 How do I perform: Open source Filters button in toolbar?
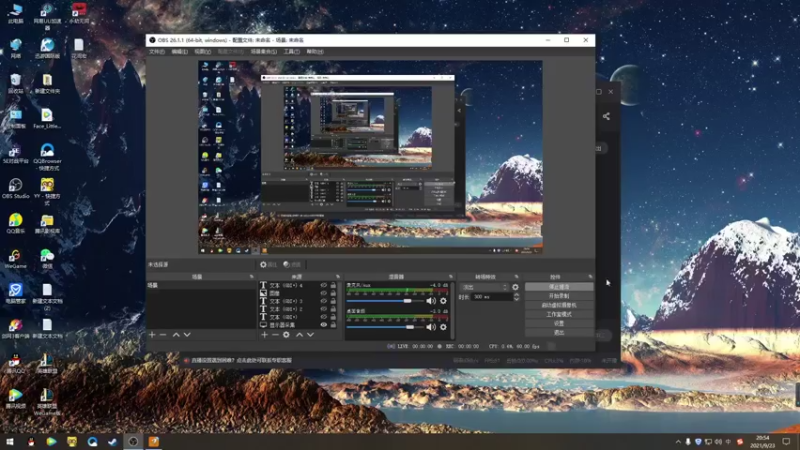tap(292, 264)
